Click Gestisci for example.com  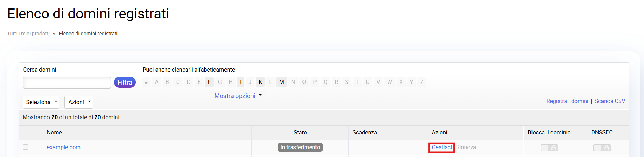pyautogui.click(x=441, y=147)
